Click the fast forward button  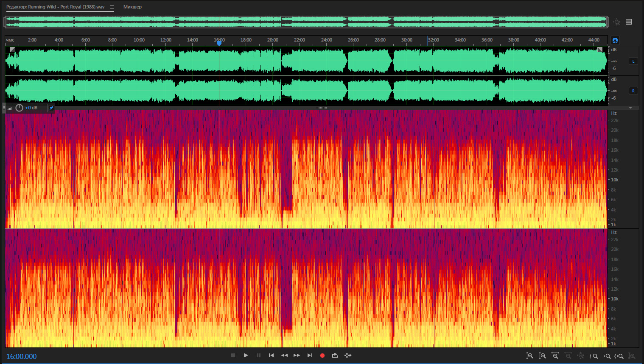(297, 356)
